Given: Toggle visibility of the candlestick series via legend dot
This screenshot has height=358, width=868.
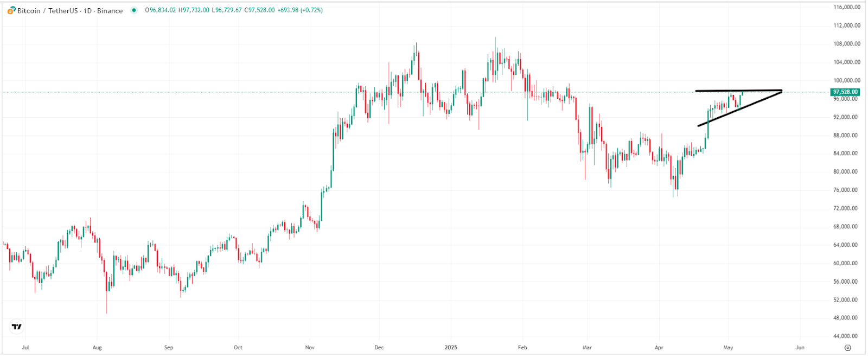Looking at the screenshot, I should [133, 10].
